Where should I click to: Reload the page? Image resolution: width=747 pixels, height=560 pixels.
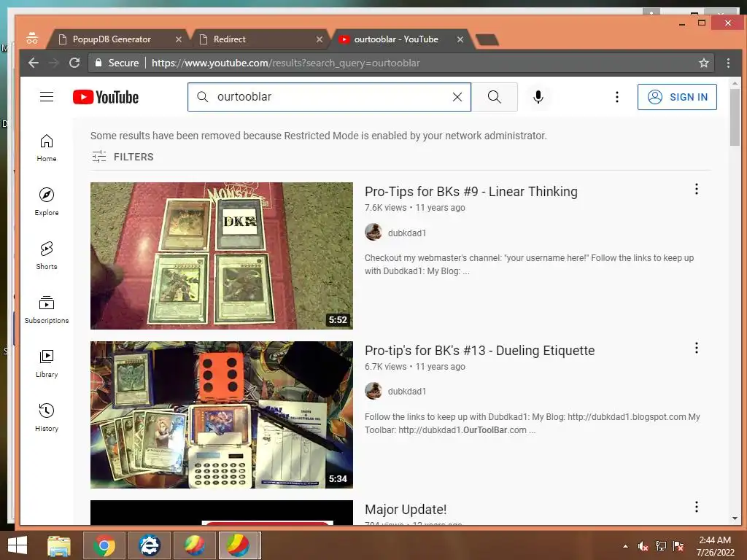74,63
